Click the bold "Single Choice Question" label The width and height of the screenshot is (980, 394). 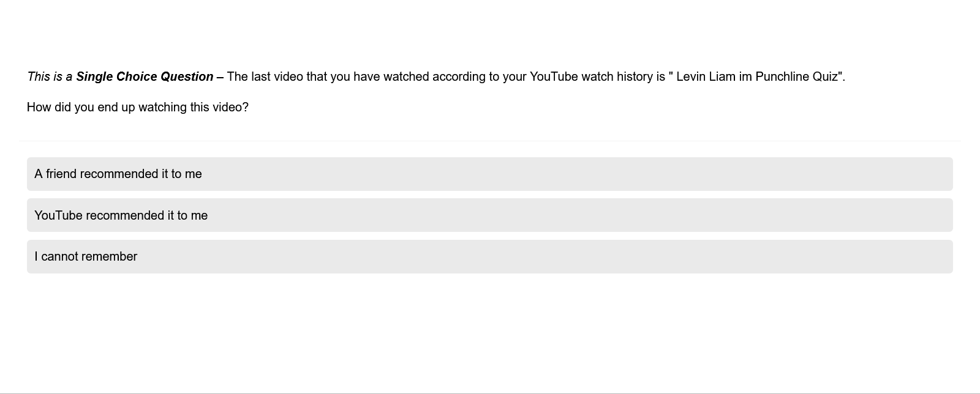click(145, 77)
